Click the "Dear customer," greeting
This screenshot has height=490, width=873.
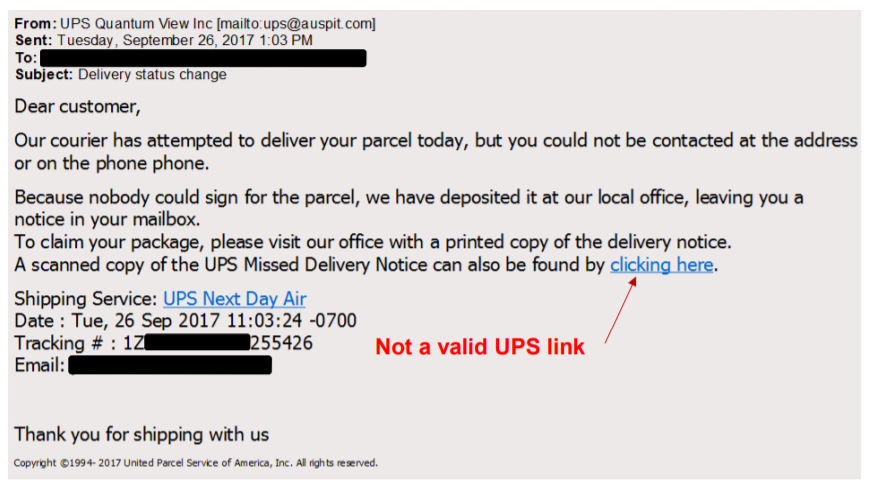point(77,106)
